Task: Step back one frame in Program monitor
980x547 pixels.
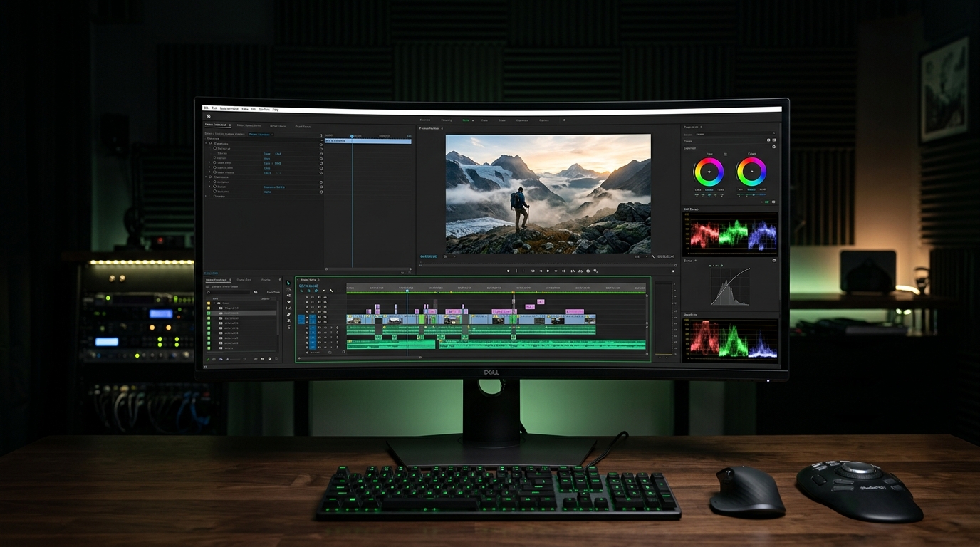Action: pos(541,271)
